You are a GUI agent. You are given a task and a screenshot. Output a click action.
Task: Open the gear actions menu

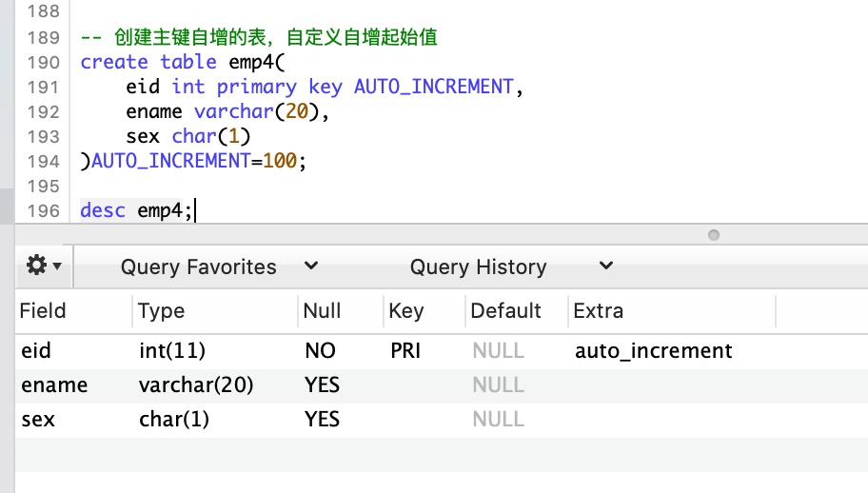pos(44,266)
